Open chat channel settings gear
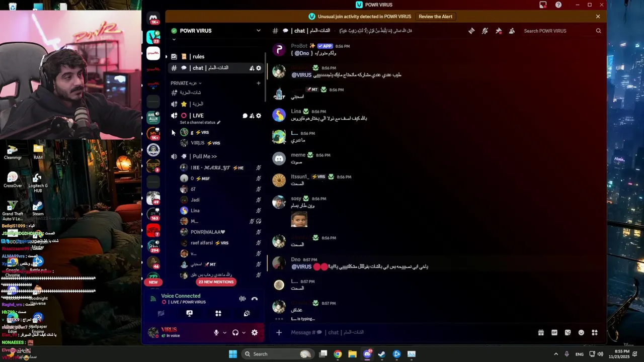The height and width of the screenshot is (362, 644). pyautogui.click(x=259, y=68)
